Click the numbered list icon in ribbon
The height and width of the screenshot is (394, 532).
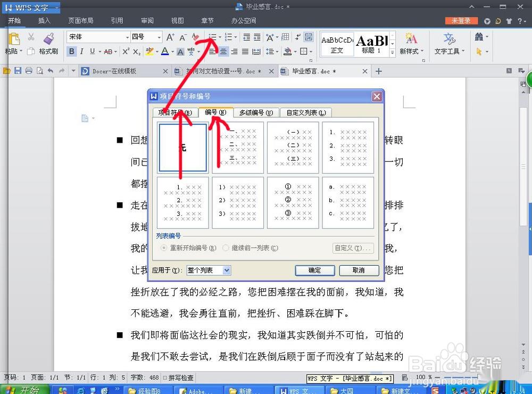[x=228, y=37]
